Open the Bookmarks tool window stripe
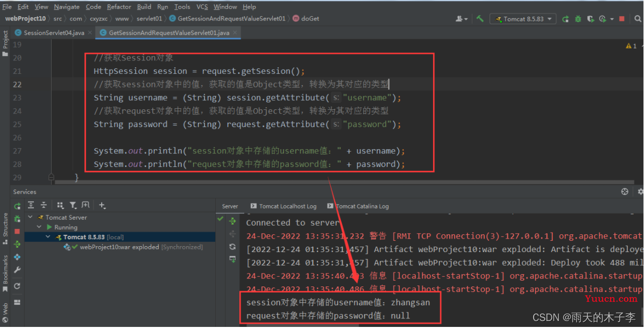Viewport: 644px width, 328px height. (5, 274)
